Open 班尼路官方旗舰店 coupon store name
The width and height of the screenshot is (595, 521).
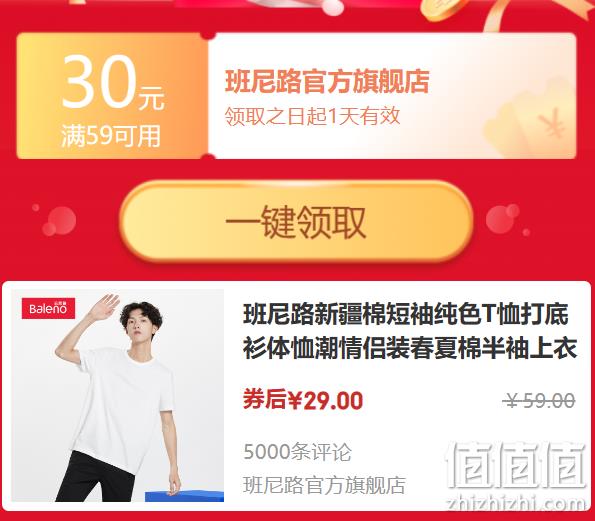tap(327, 81)
